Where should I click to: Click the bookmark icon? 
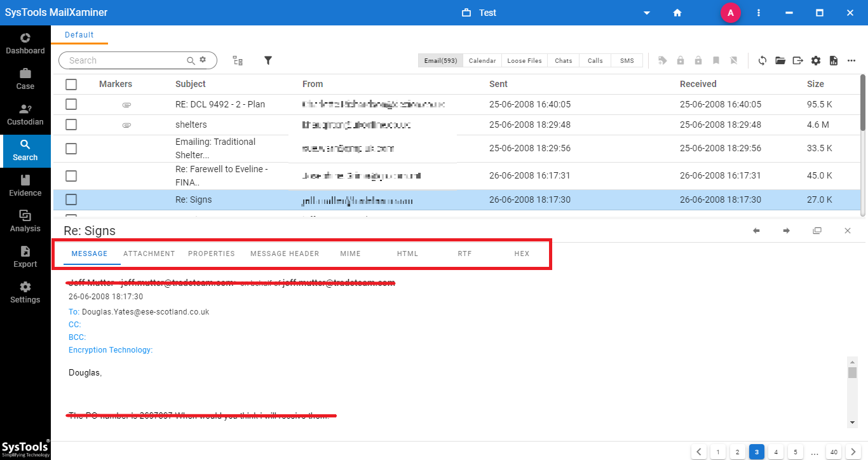(716, 60)
